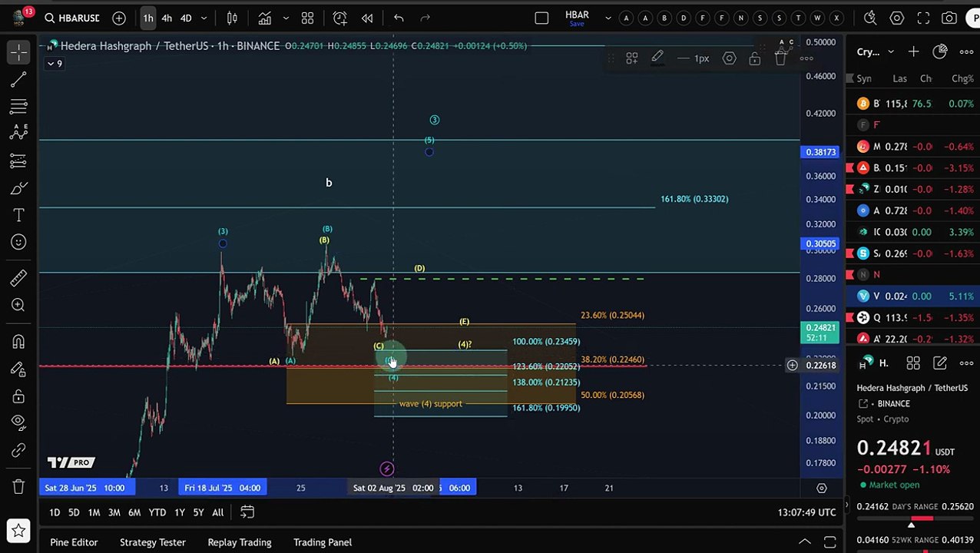
Task: Select the 1D date range
Action: pos(55,512)
